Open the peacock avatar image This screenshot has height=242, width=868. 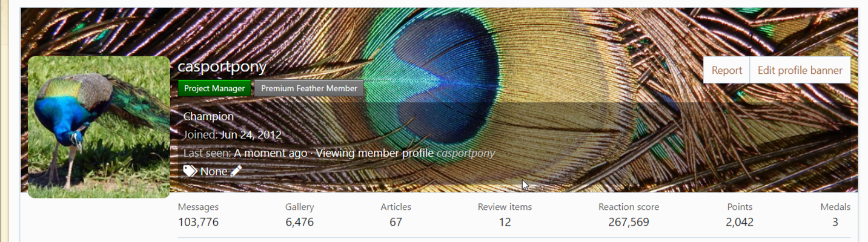tap(99, 127)
